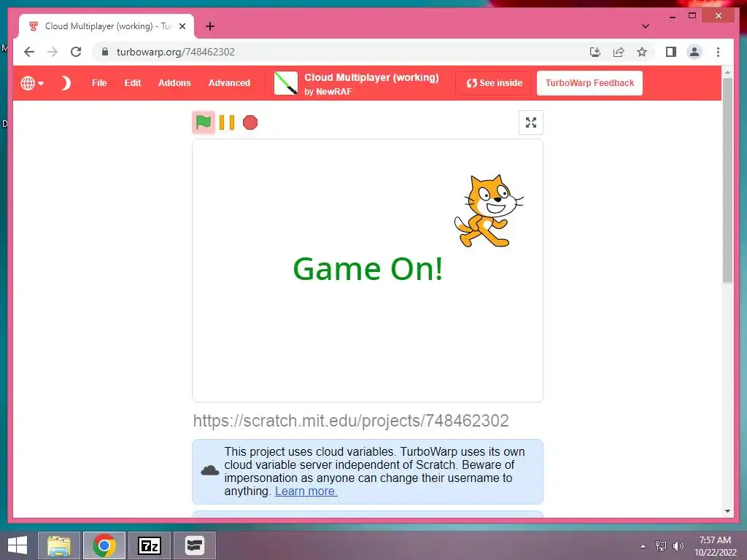The width and height of the screenshot is (747, 560).
Task: Go forward in browser history
Action: click(53, 52)
